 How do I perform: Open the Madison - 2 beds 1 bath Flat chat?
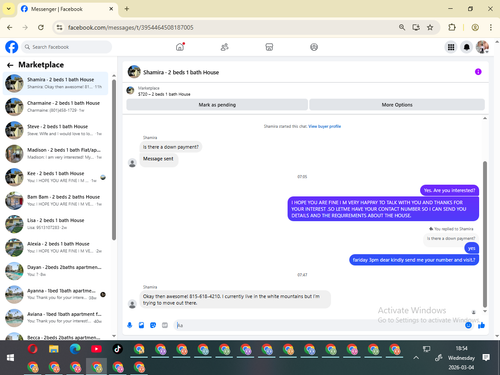coord(55,154)
